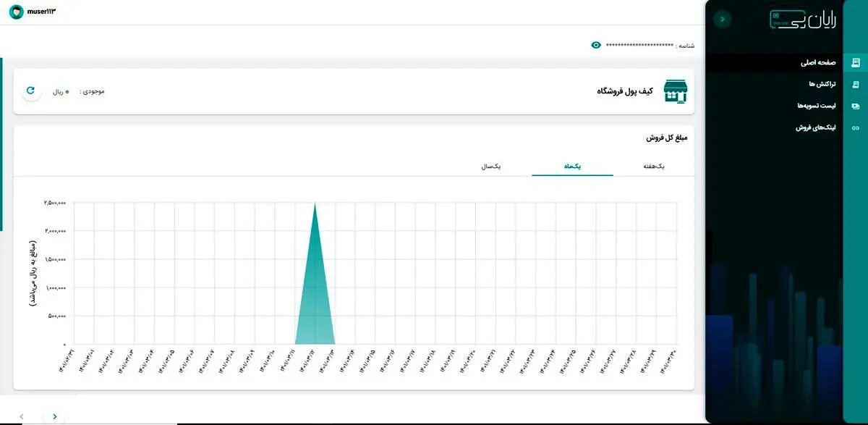Collapse the sidebar with the chevron button
Image resolution: width=868 pixels, height=425 pixels.
coord(721,20)
